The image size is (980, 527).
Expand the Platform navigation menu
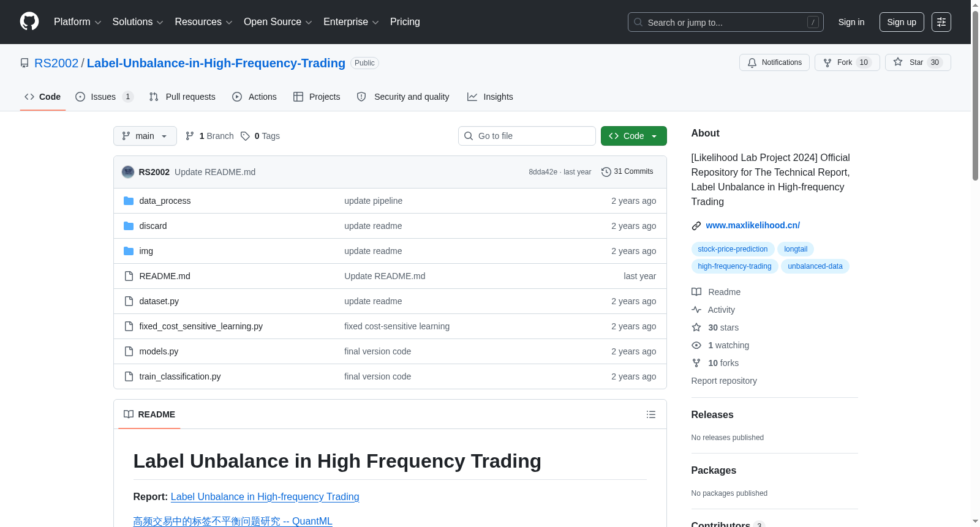tap(78, 22)
